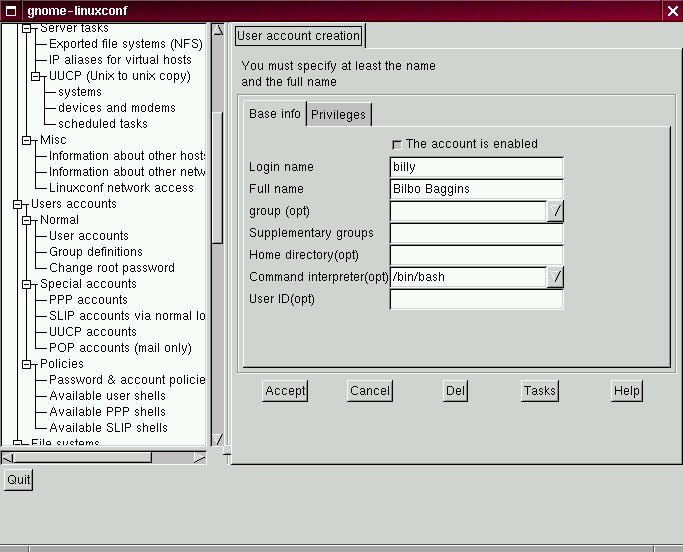Switch to the Privileges tab
This screenshot has width=683, height=552.
(x=338, y=115)
